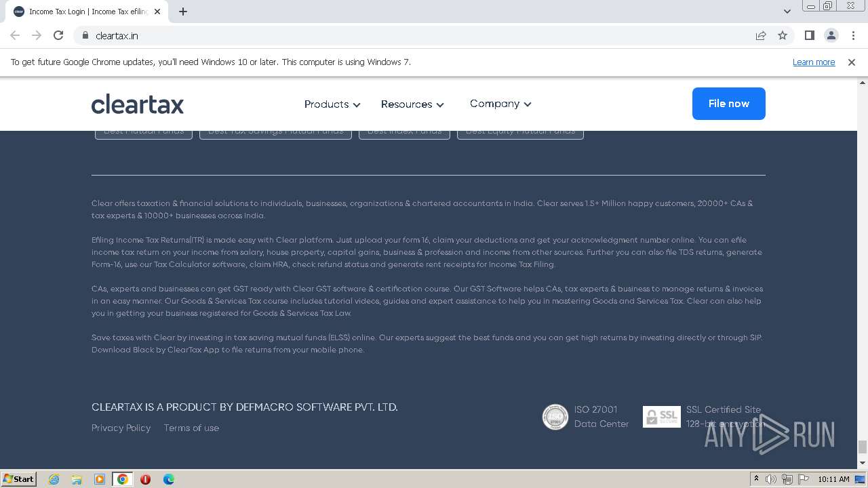This screenshot has width=868, height=488.
Task: Open the tab search dropdown arrow
Action: (x=787, y=12)
